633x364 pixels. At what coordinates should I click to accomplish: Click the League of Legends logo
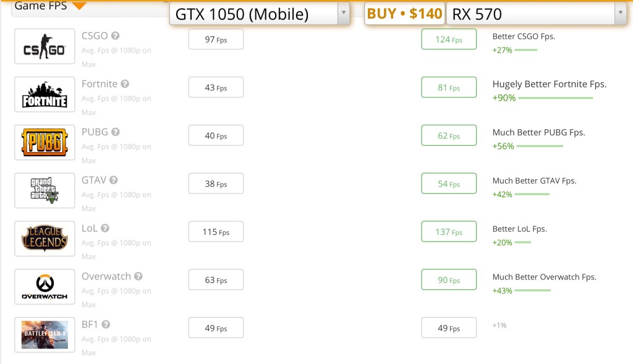pyautogui.click(x=45, y=239)
